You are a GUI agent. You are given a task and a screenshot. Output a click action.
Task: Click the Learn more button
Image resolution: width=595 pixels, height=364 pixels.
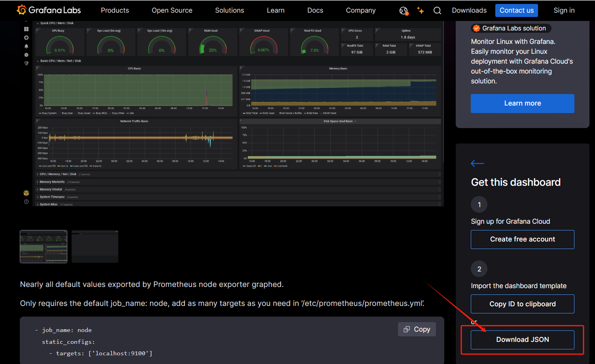pyautogui.click(x=523, y=104)
